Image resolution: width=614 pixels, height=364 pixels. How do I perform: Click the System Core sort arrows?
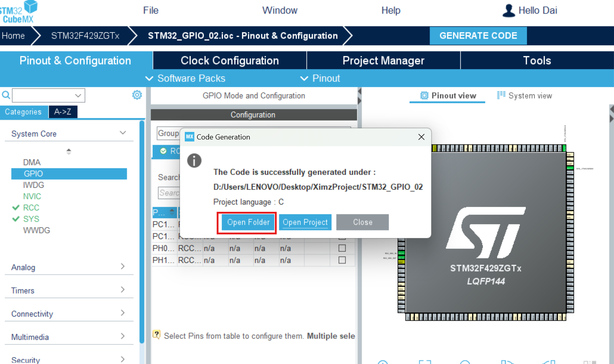click(69, 151)
